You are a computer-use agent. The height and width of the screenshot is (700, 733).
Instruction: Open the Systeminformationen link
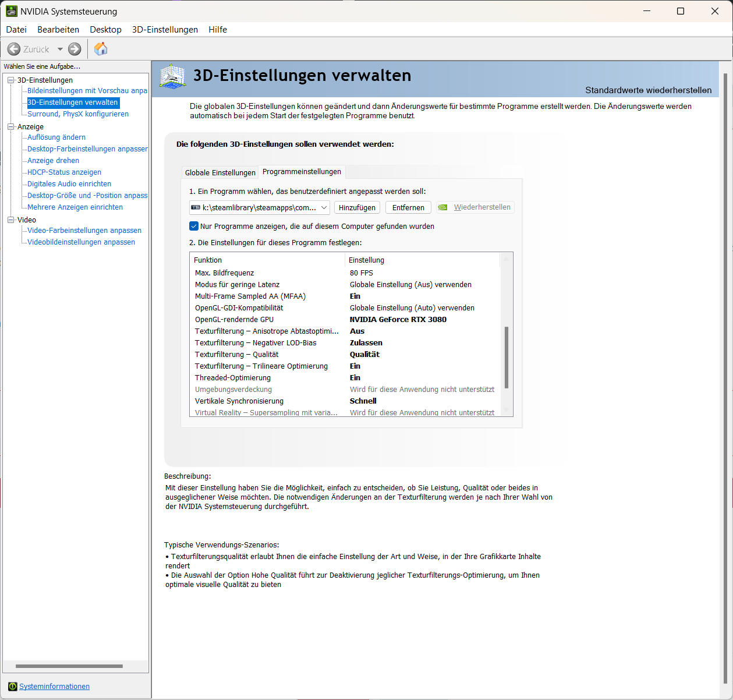click(54, 687)
